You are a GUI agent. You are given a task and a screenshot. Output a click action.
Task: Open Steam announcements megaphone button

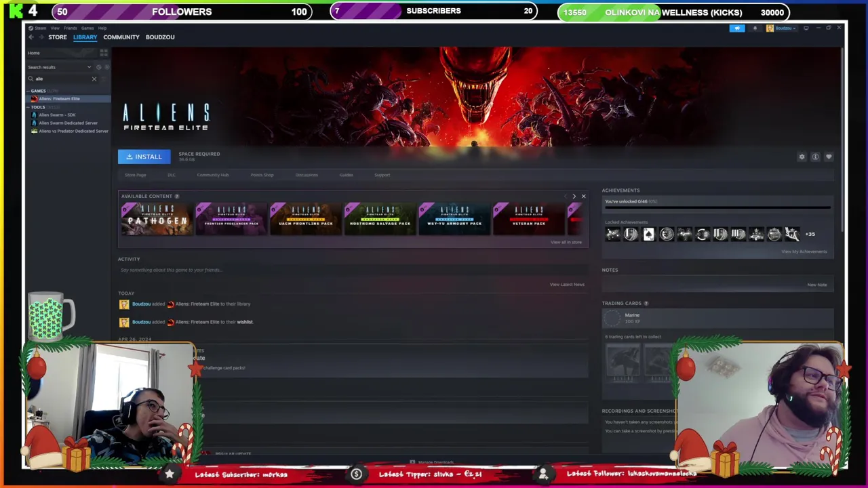pos(737,28)
